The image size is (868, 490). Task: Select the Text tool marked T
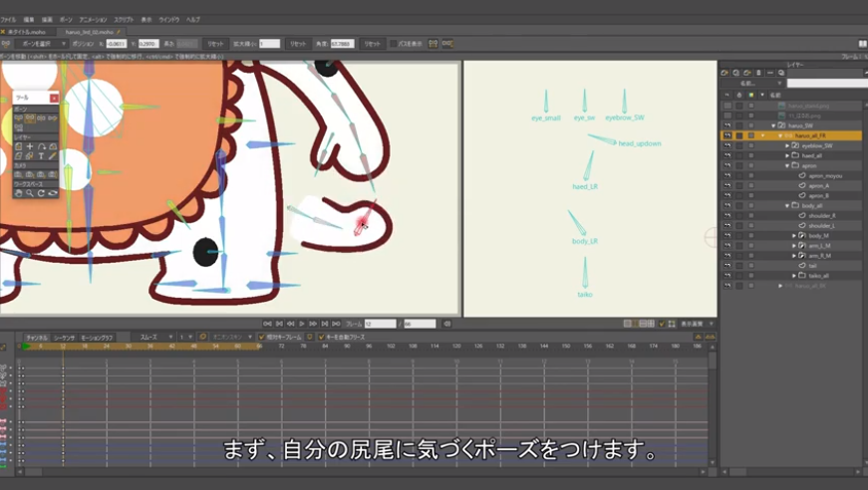click(41, 156)
